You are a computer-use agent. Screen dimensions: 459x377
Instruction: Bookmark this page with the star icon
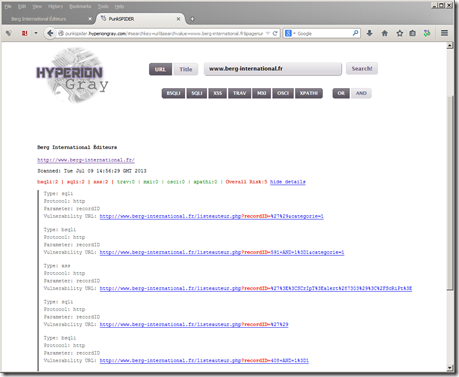click(400, 33)
